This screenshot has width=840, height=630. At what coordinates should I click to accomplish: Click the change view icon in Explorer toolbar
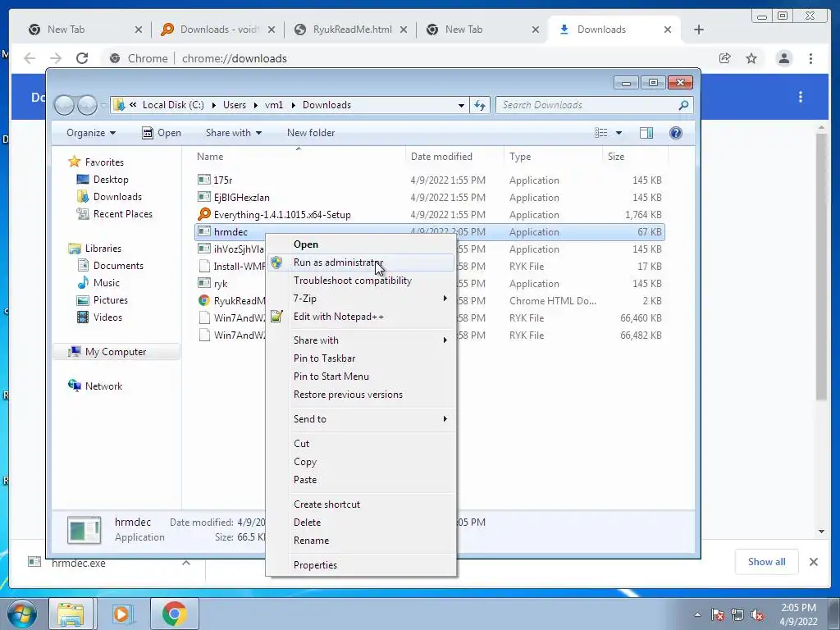[601, 133]
